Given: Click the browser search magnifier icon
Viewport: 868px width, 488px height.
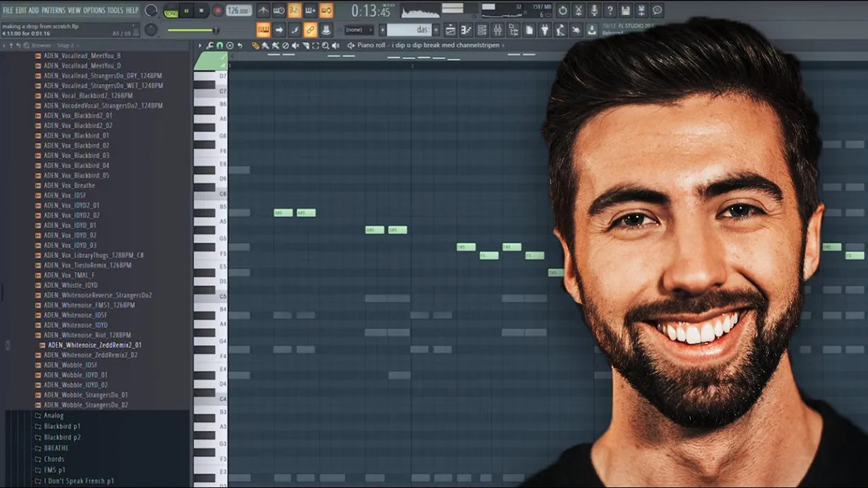Looking at the screenshot, I should pyautogui.click(x=26, y=45).
